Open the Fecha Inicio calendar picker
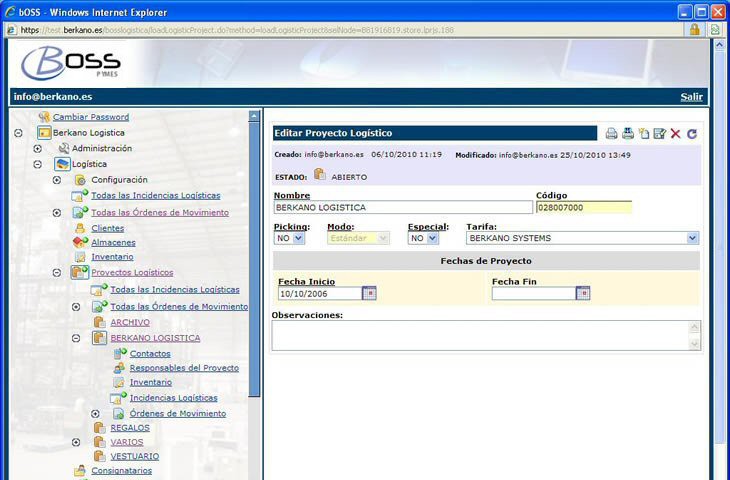The width and height of the screenshot is (730, 480). (369, 293)
